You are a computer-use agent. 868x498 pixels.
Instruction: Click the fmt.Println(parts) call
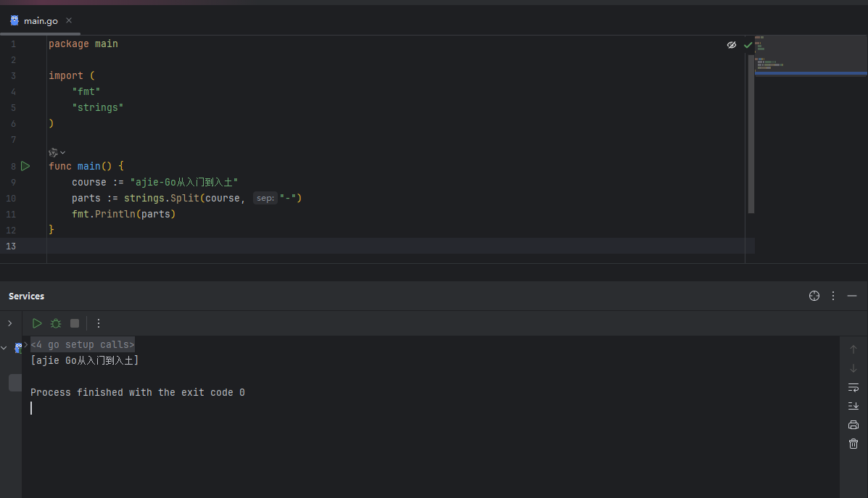[123, 214]
